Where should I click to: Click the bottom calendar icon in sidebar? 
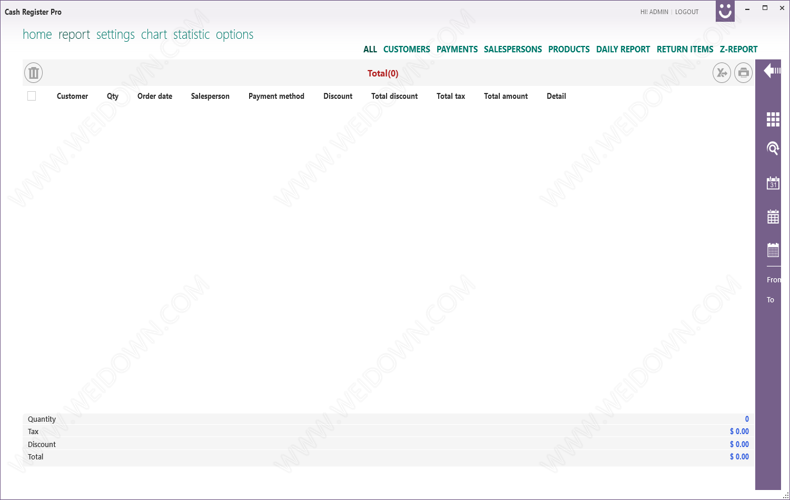tap(773, 249)
